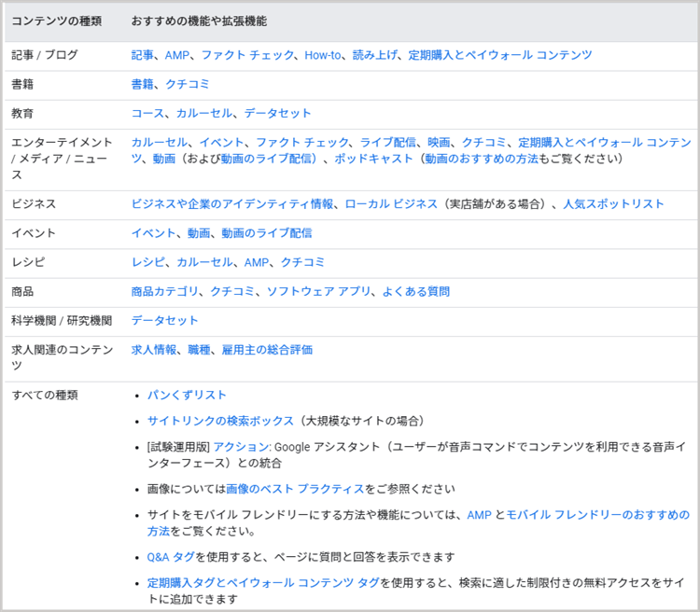
Task: Click the ビジネス row label
Action: tap(34, 204)
